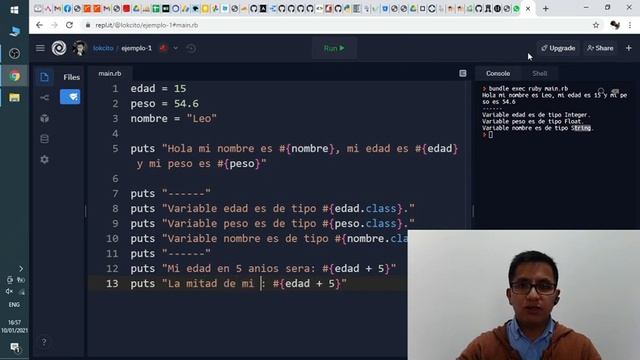Image resolution: width=640 pixels, height=360 pixels.
Task: Open the Database sidebar icon
Action: tap(44, 139)
